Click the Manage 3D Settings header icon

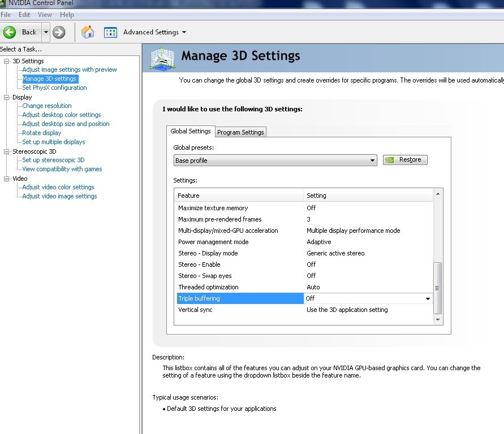point(163,58)
